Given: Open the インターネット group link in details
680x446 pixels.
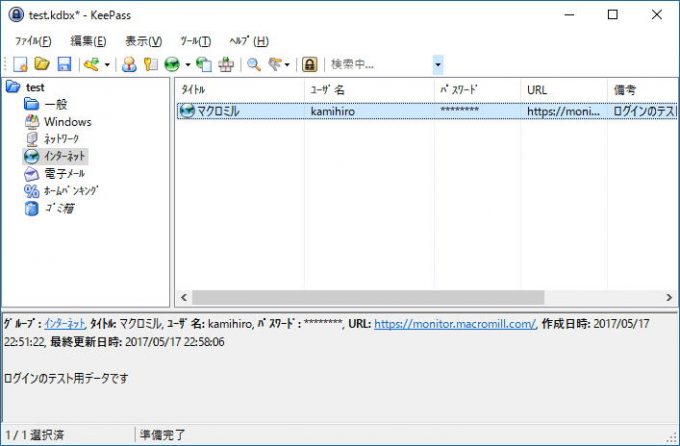Looking at the screenshot, I should [64, 324].
